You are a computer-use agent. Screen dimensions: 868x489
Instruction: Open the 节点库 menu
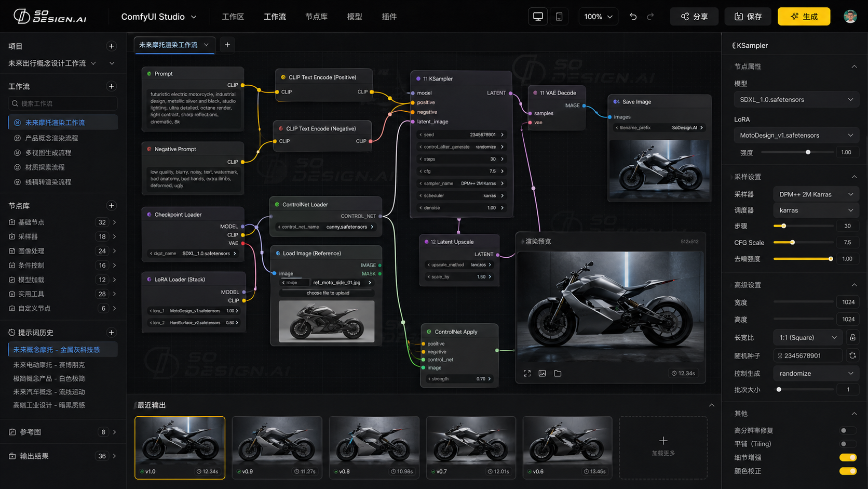click(316, 17)
